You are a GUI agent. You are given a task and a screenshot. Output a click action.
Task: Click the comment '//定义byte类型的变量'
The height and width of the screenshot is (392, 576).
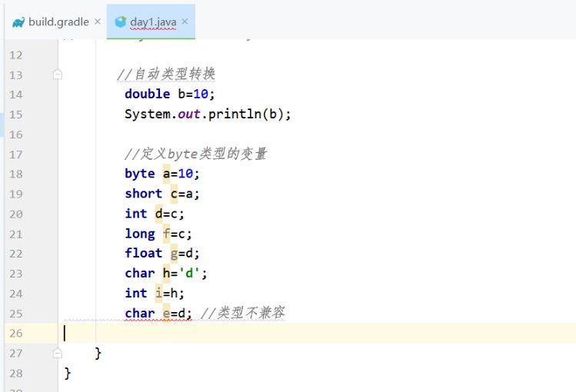(196, 154)
